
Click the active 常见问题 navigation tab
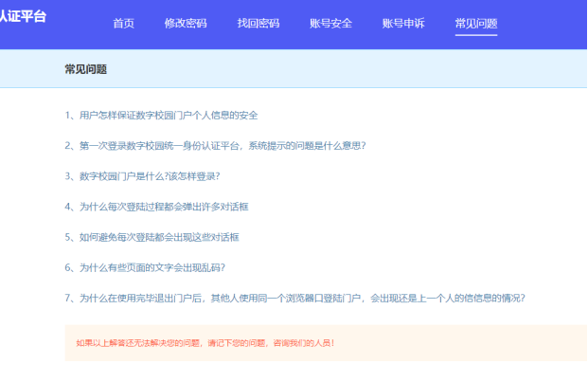click(x=475, y=23)
